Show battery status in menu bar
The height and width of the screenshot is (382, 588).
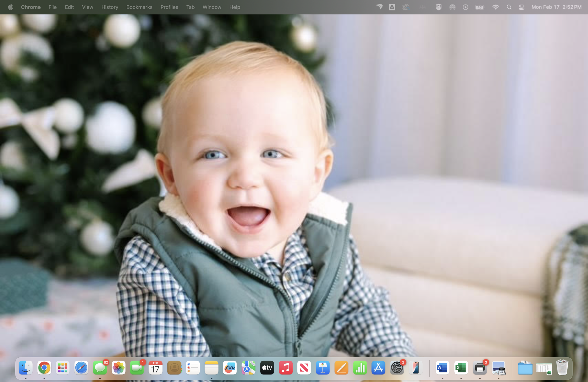480,7
